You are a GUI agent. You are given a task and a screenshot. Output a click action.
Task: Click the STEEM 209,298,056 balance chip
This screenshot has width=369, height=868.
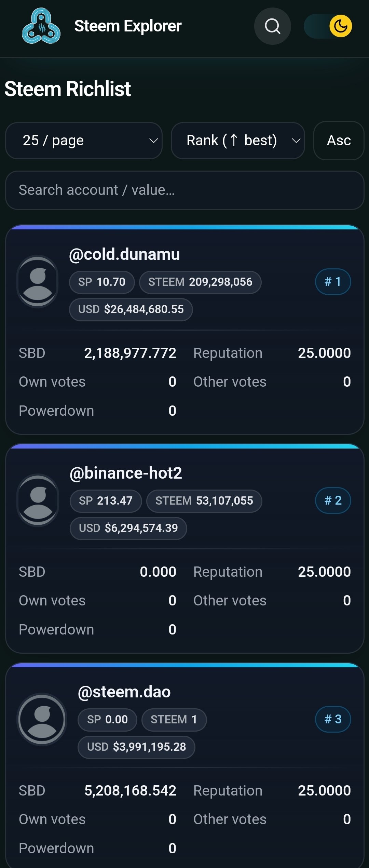pos(200,282)
